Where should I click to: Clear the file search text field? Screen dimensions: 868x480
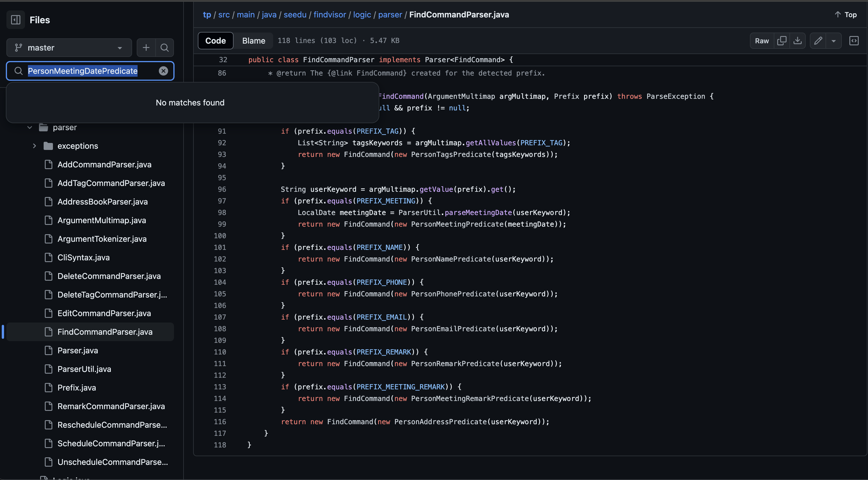163,71
